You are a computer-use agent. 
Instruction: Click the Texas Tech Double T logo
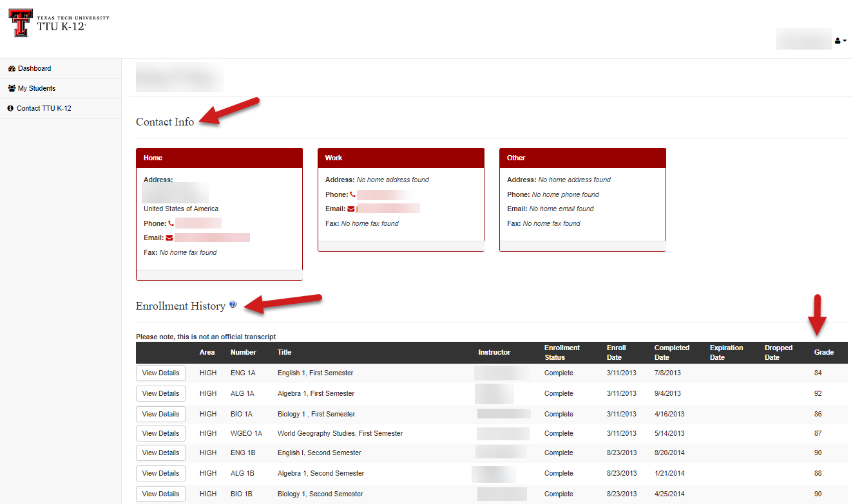[x=19, y=23]
